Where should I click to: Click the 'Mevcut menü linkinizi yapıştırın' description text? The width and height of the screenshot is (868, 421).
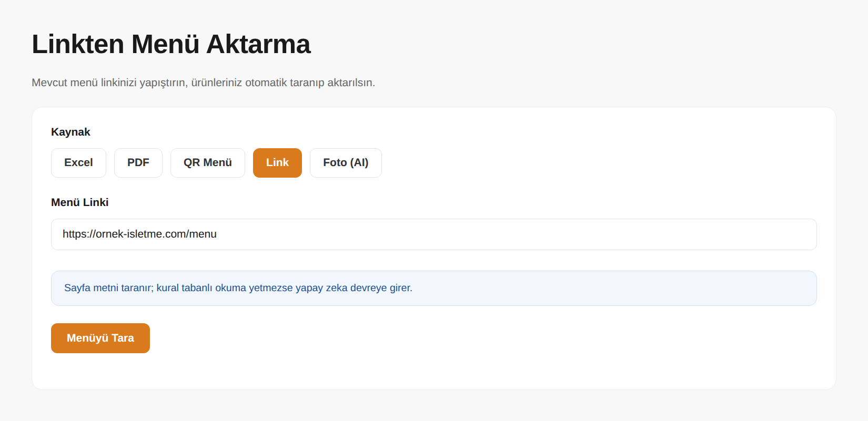(x=203, y=83)
